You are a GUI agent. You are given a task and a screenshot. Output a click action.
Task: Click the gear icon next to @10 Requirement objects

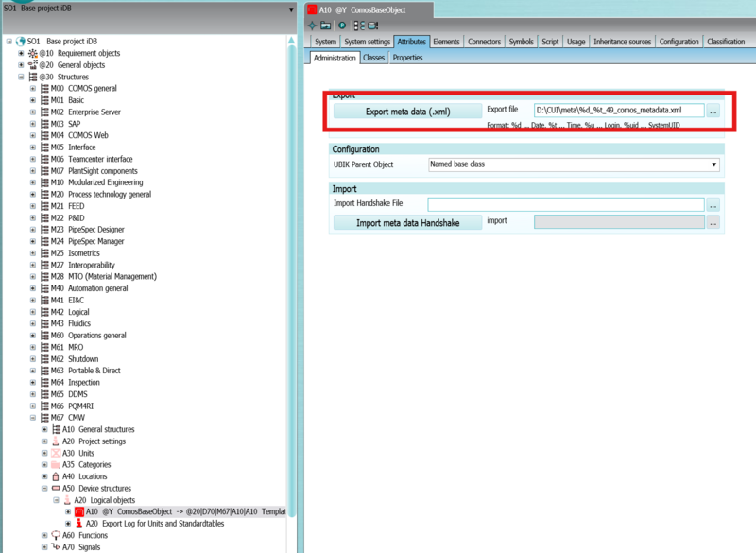(33, 54)
